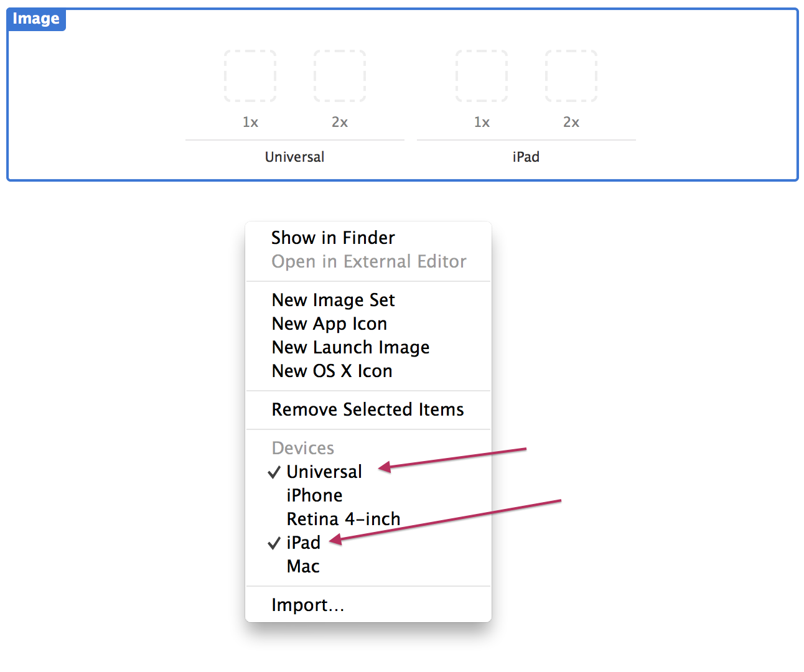
Task: Click the Universal group label
Action: click(294, 157)
